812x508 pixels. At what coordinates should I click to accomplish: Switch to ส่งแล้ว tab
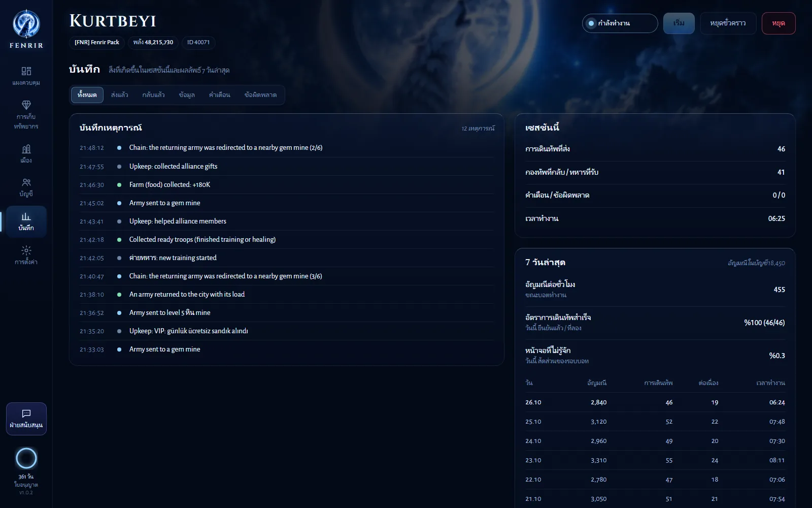[x=120, y=95]
